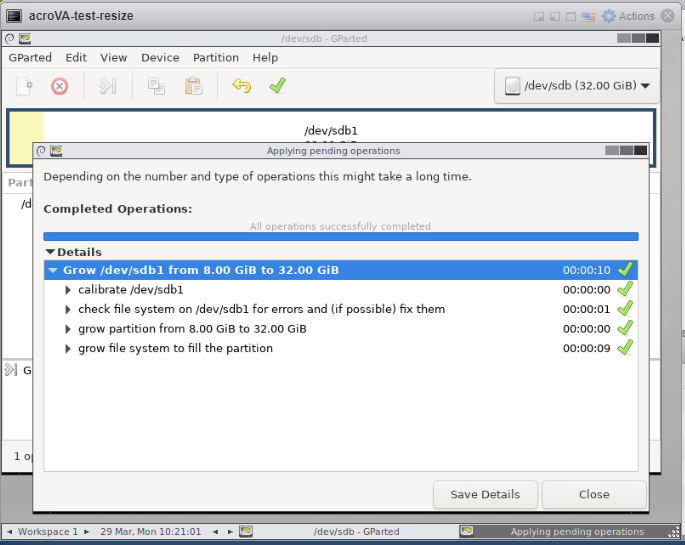This screenshot has width=685, height=545.
Task: Click the checkmark for grow file system step
Action: click(x=625, y=347)
